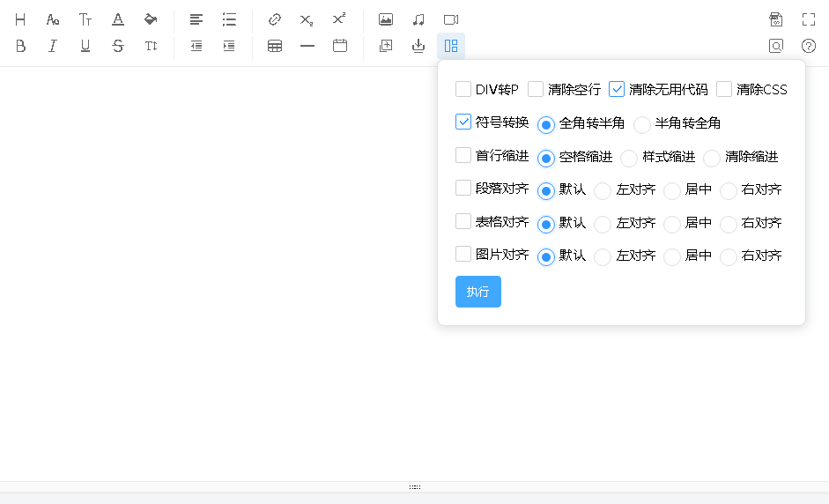Viewport: 829px width, 504px height.
Task: Open the preview icon
Action: tap(775, 46)
